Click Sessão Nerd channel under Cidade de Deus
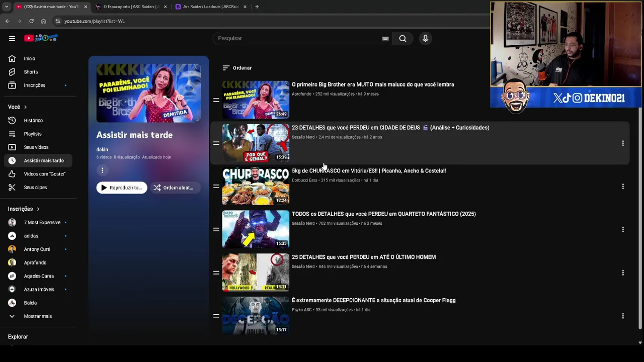644x362 pixels. pos(303,137)
